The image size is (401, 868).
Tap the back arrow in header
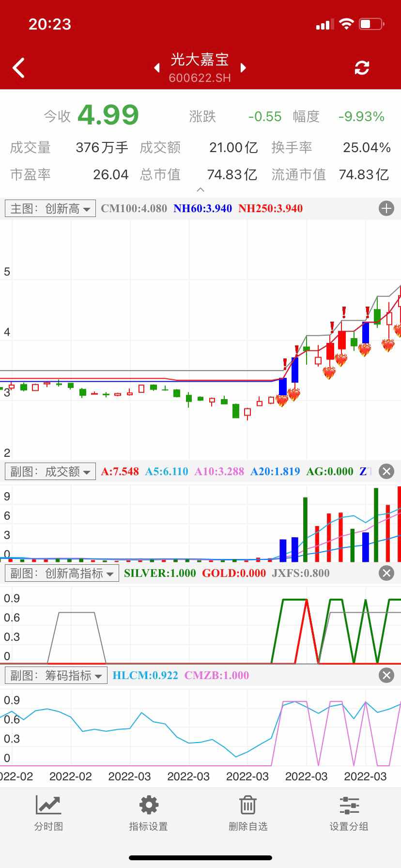[18, 68]
